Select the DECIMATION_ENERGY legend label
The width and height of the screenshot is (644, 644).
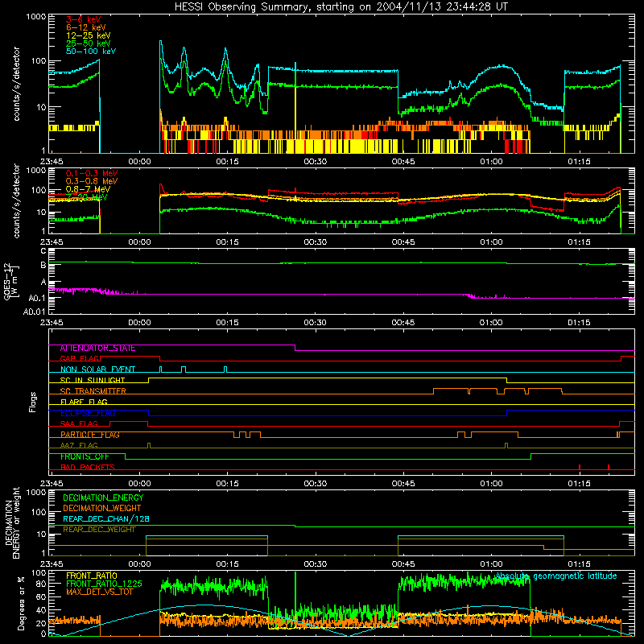(x=103, y=497)
